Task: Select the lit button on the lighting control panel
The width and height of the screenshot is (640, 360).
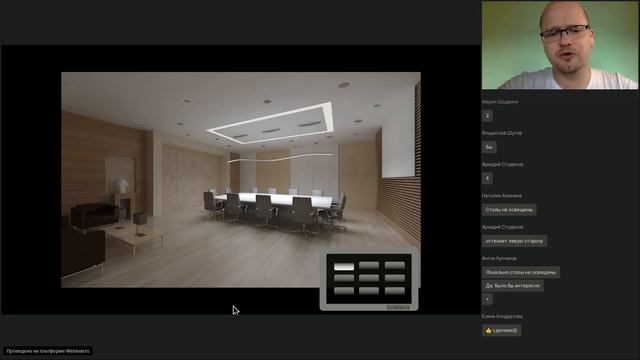Action: coord(344,267)
